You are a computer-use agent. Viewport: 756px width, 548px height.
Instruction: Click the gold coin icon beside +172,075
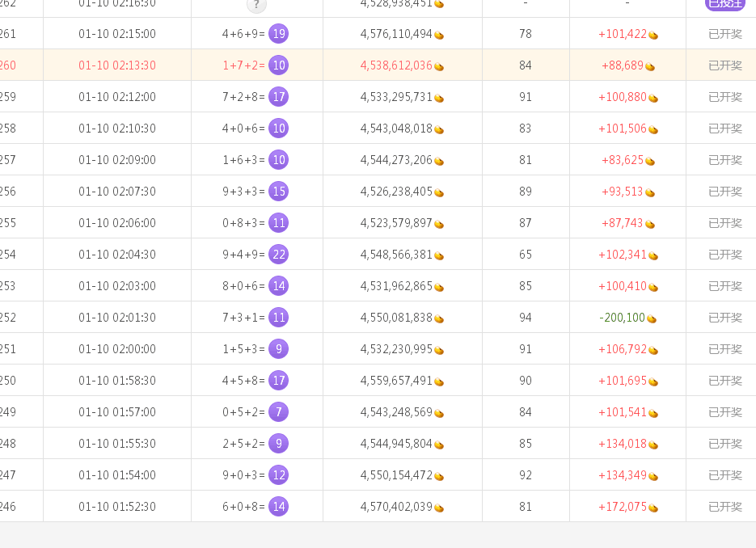(653, 508)
